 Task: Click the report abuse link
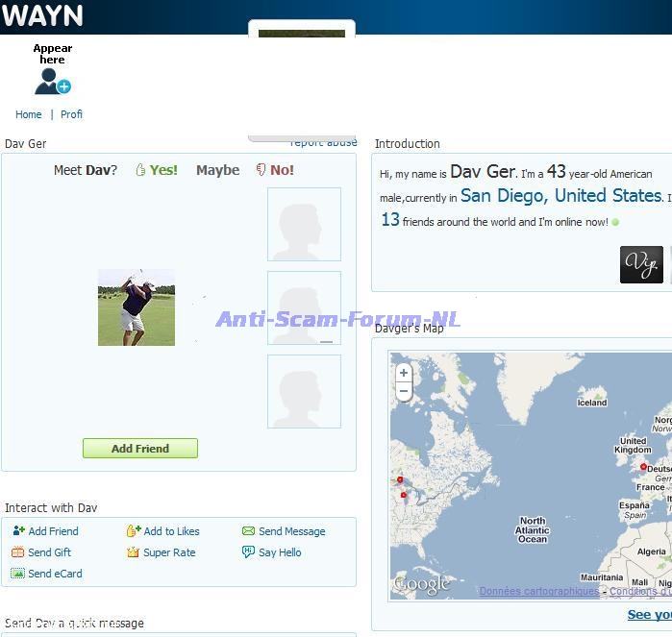pos(323,143)
